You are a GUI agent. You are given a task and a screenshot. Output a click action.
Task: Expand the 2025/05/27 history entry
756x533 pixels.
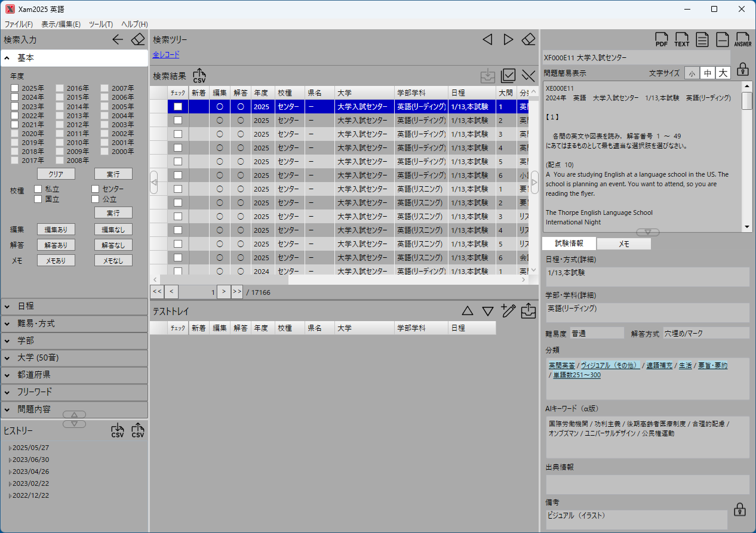10,448
